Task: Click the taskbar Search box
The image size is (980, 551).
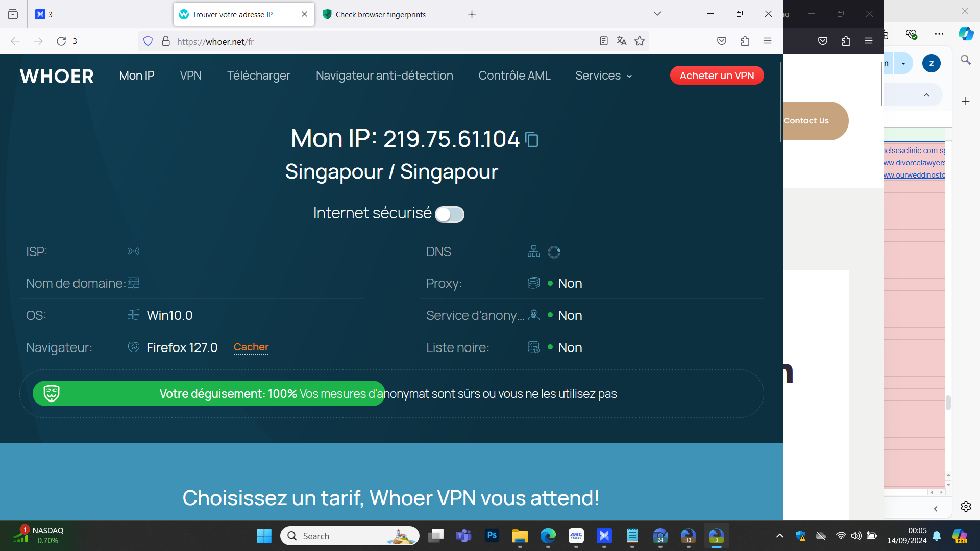Action: point(350,536)
